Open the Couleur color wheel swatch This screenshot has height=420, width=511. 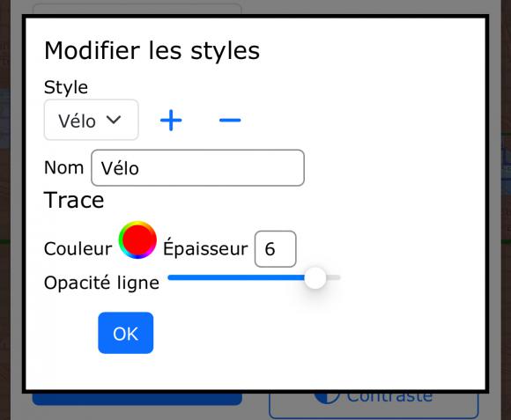[x=137, y=240]
